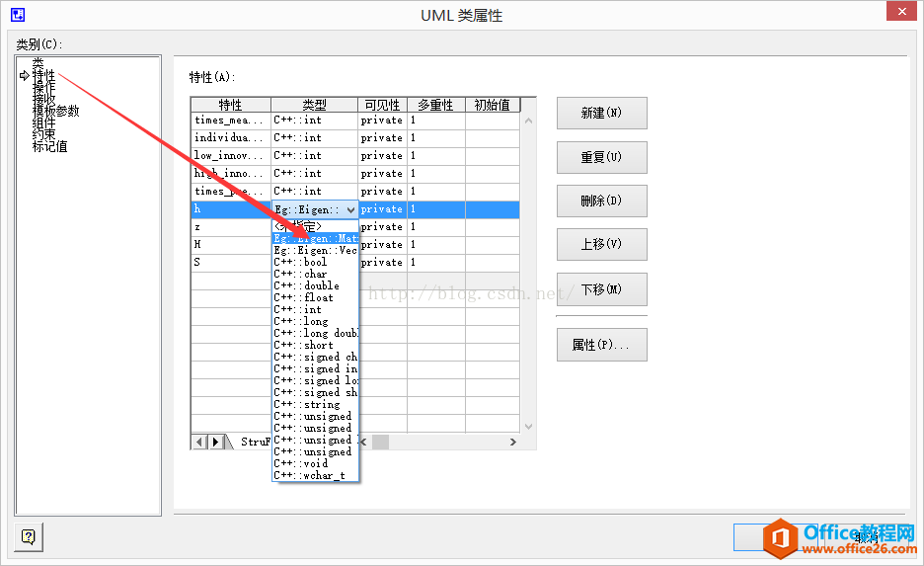924x566 pixels.
Task: Select the low_innov... attribute cell
Action: pos(230,156)
